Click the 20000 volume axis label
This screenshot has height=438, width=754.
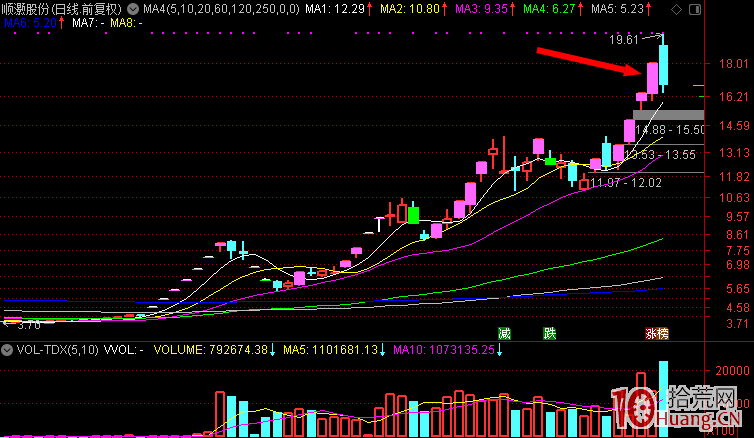tap(732, 371)
